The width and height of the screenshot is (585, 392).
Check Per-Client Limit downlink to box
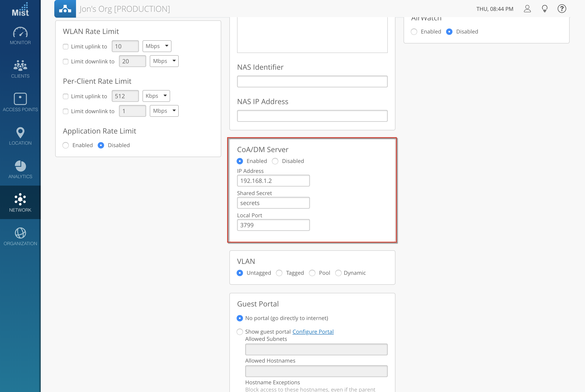point(65,111)
